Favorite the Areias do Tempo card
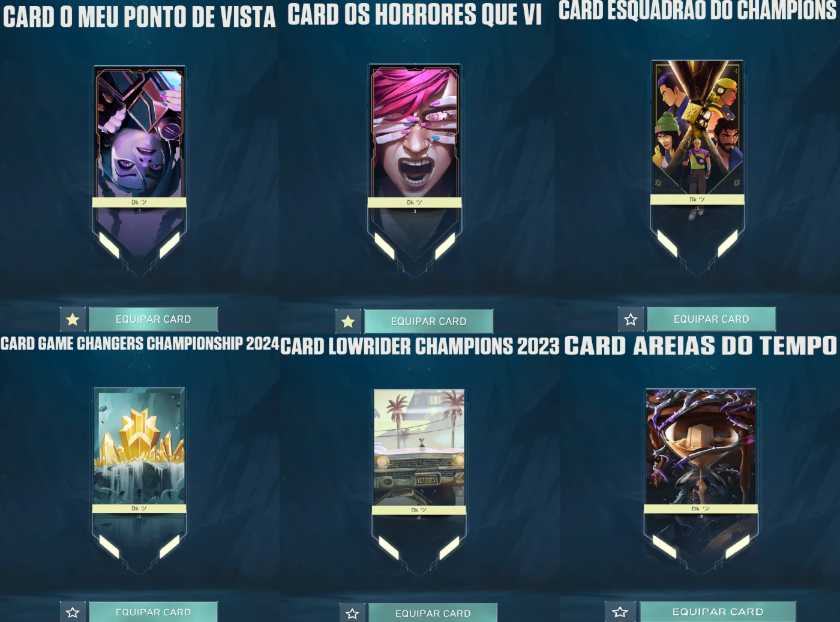 pyautogui.click(x=620, y=612)
